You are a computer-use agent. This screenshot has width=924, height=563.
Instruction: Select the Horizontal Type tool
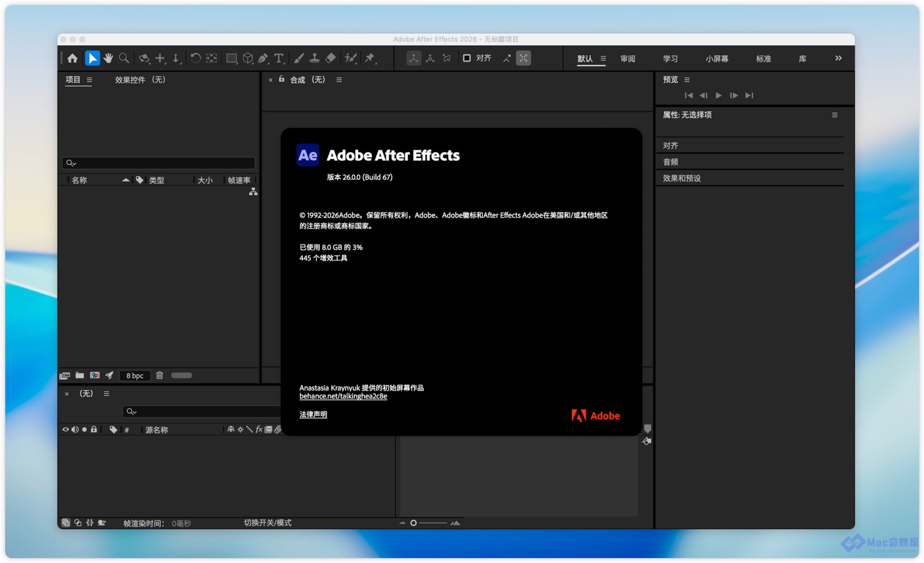point(279,58)
